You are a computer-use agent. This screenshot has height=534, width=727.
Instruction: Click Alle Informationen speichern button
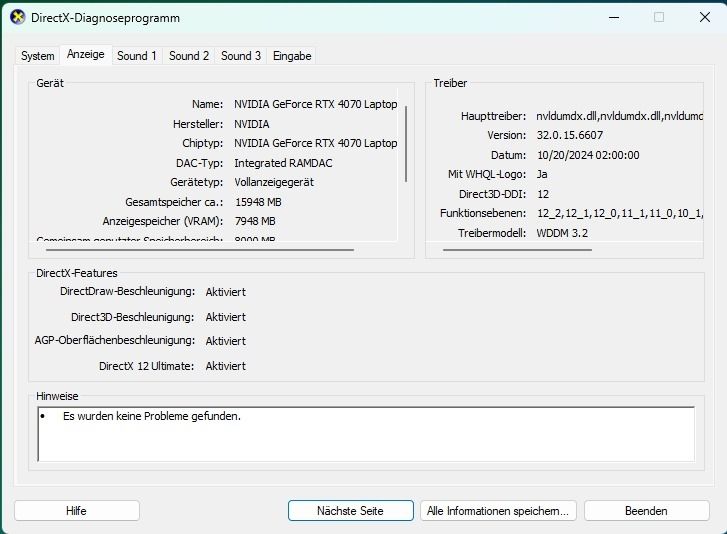coord(498,511)
